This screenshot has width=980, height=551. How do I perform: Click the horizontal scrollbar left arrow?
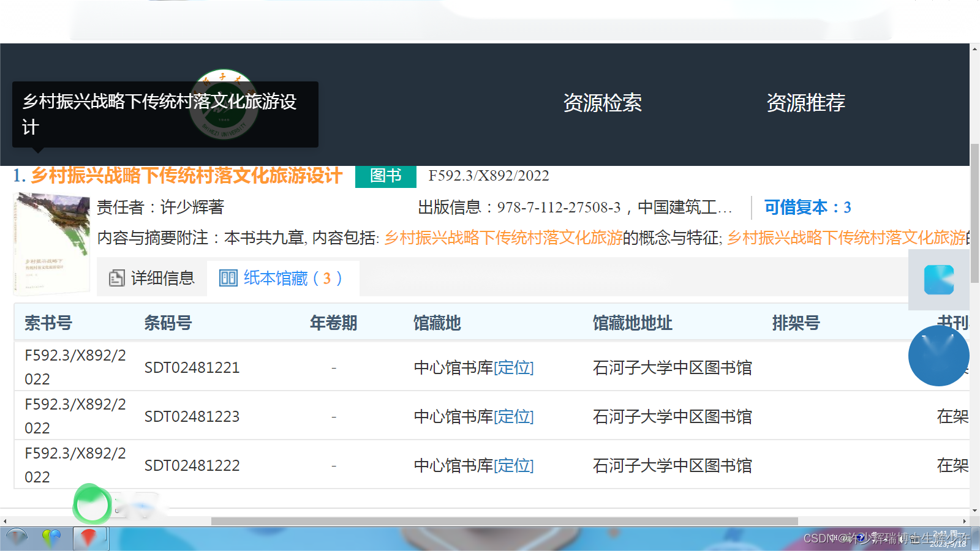click(x=5, y=521)
